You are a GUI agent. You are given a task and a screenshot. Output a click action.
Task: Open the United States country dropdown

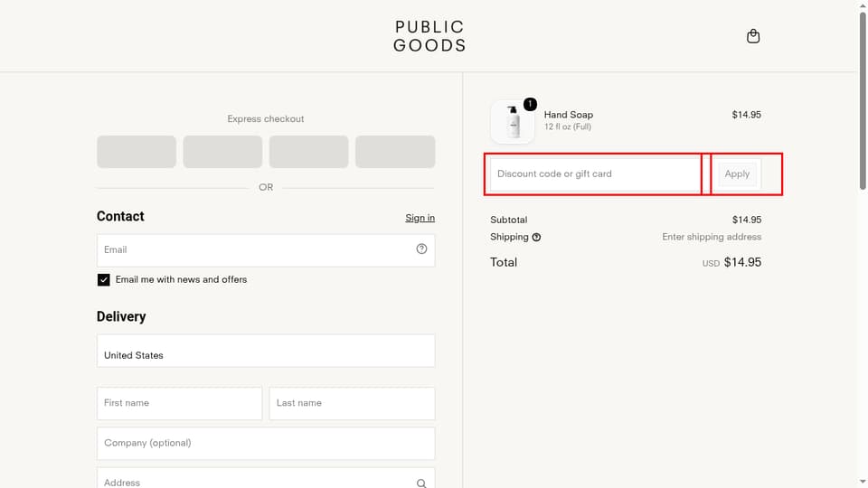266,351
